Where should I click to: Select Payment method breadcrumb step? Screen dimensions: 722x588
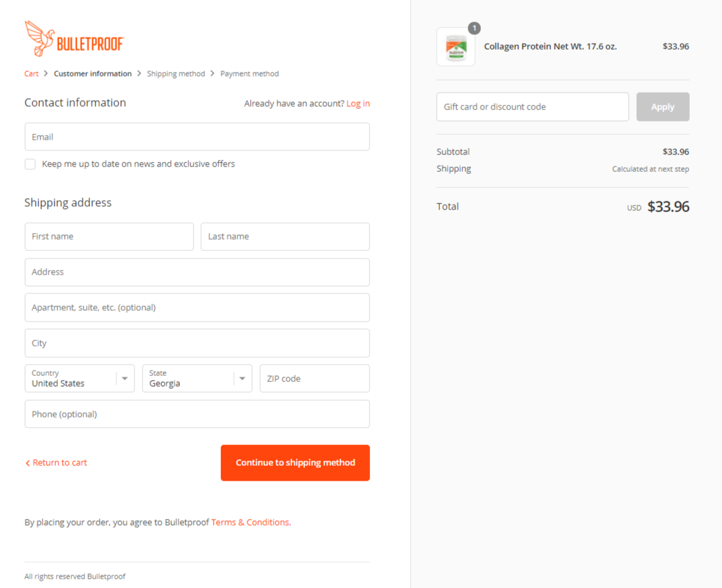[x=250, y=74]
